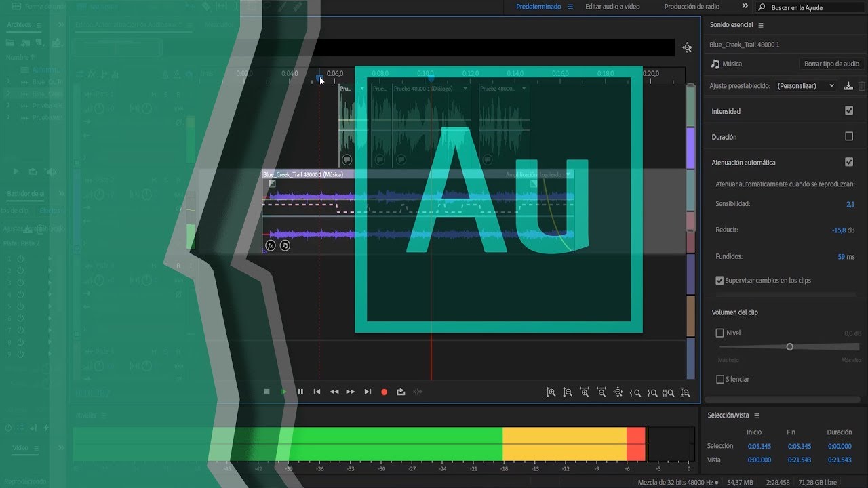
Task: Click the fx badge on the Blue_Creek_Trail clip
Action: [269, 245]
